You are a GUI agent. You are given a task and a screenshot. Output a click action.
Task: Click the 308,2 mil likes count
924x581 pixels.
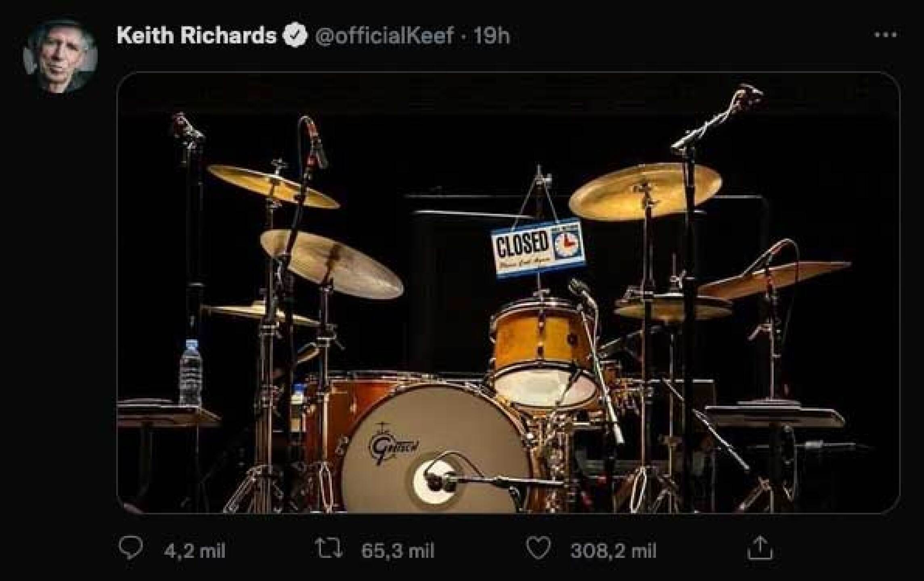[x=613, y=550]
